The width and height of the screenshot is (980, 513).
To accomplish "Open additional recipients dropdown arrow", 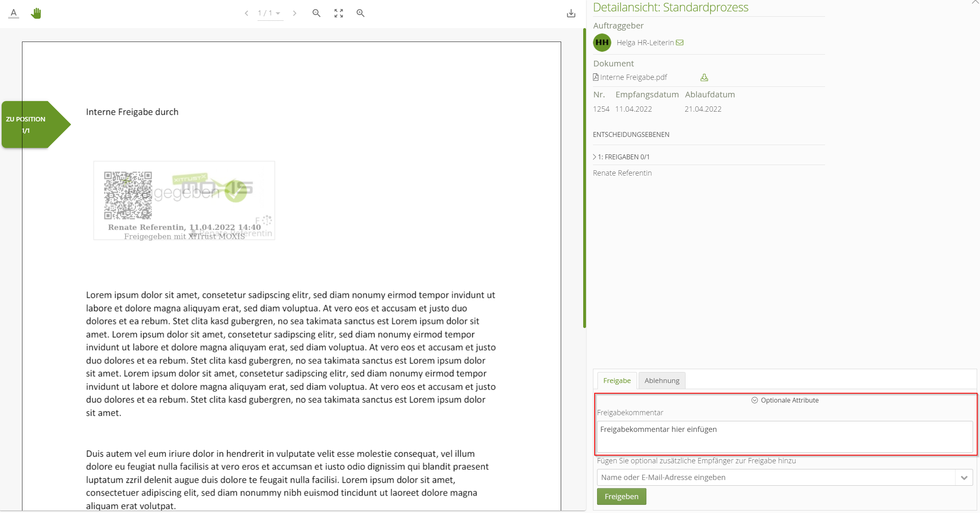I will click(x=964, y=478).
